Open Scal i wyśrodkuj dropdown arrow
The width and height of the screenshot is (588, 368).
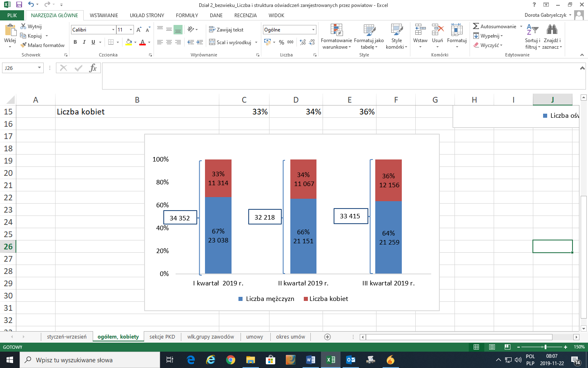pos(256,42)
